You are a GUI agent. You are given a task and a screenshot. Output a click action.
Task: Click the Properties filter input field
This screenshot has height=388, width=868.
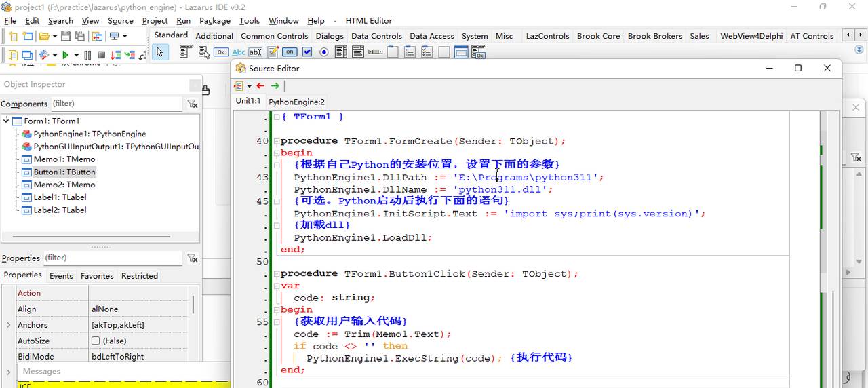113,258
